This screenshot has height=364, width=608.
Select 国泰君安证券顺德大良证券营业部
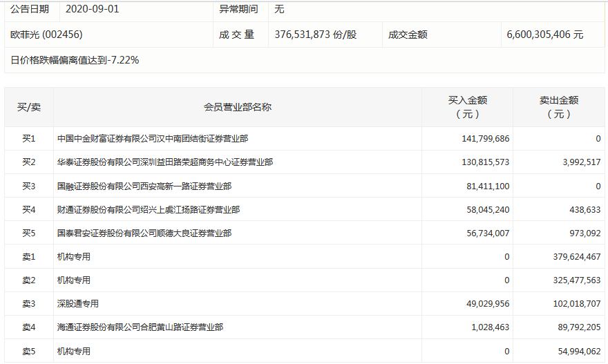(144, 233)
